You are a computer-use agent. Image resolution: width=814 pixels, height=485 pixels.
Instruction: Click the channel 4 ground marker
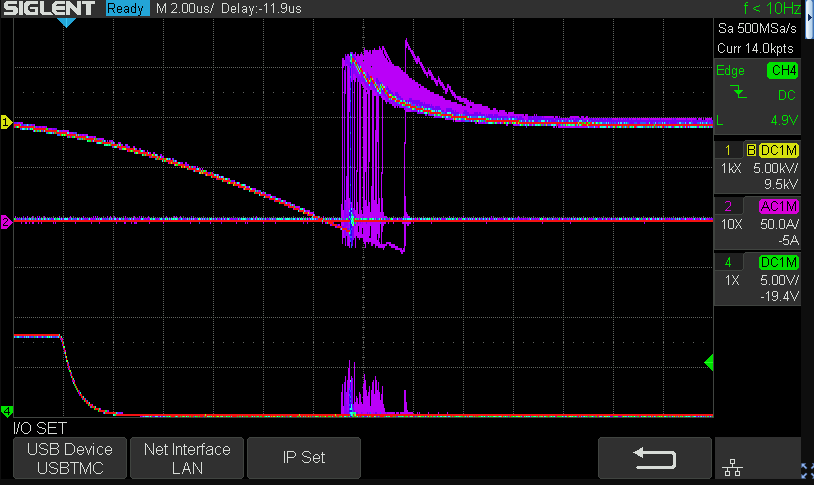coord(6,412)
